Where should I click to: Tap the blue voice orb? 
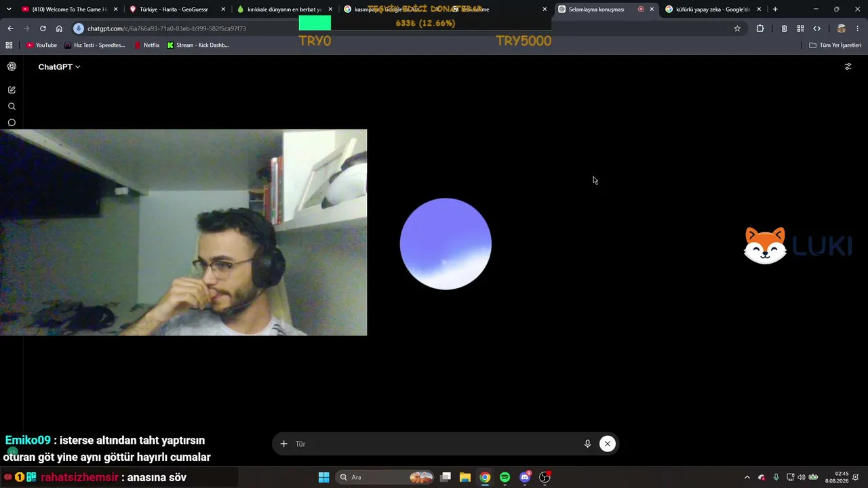(446, 244)
